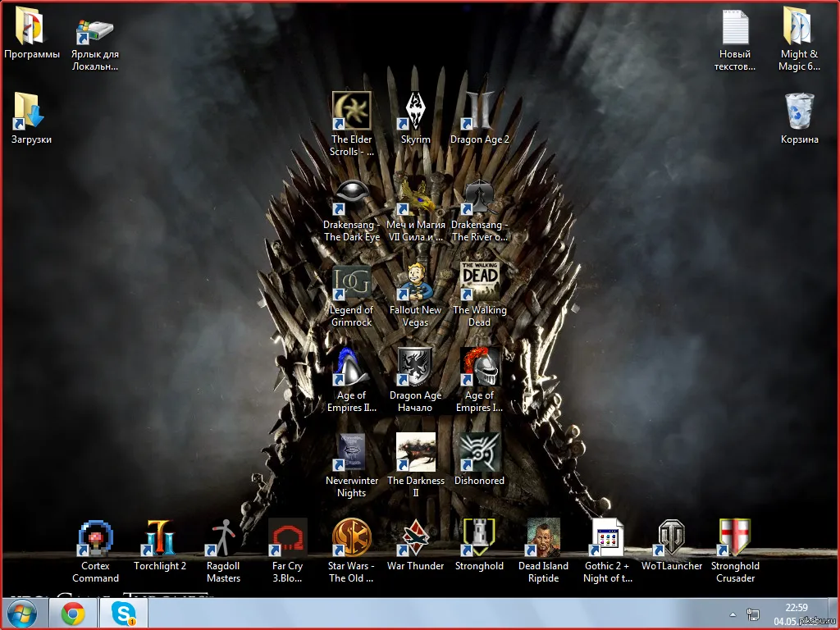This screenshot has width=840, height=630.
Task: Select the Dead Island Riptide icon
Action: tap(543, 537)
